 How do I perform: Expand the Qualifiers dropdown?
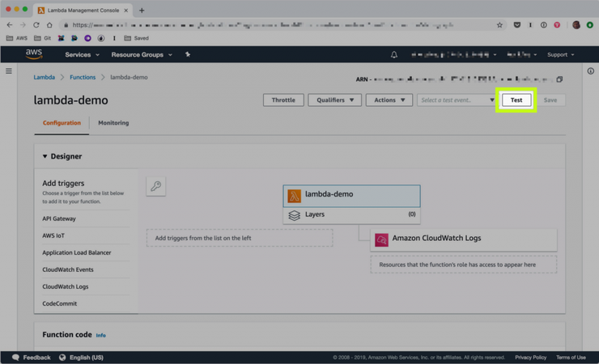334,100
